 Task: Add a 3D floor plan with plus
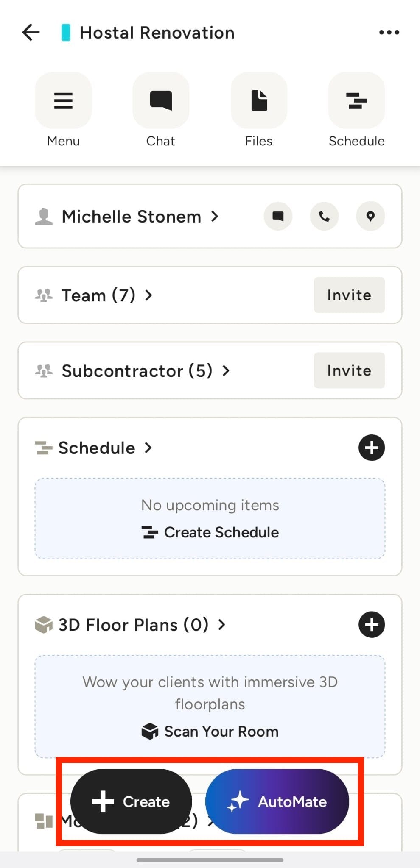pyautogui.click(x=372, y=624)
